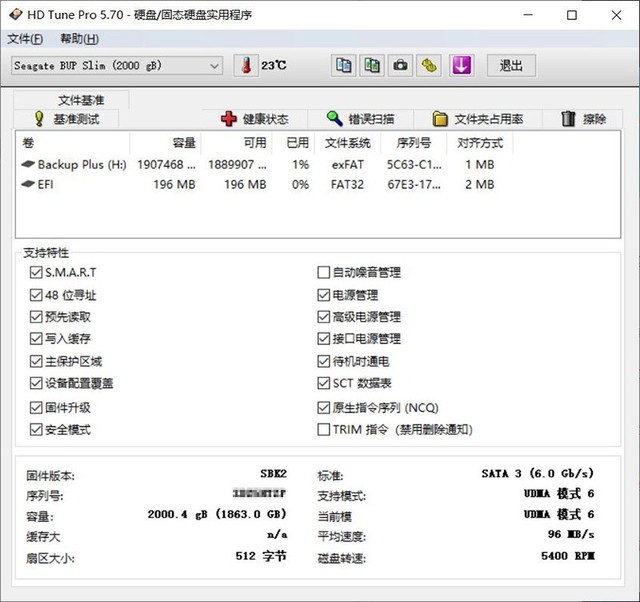
Task: Switch to the 错误扫描 tab
Action: [360, 119]
